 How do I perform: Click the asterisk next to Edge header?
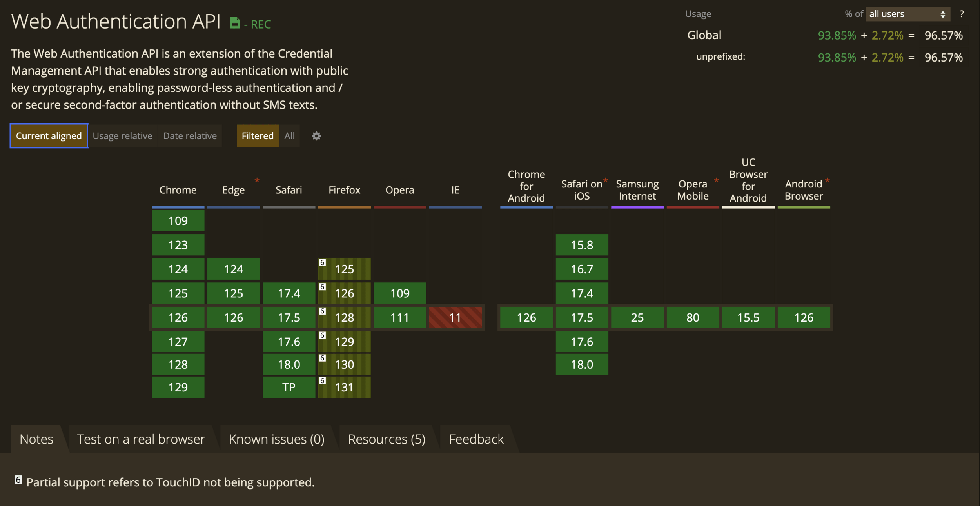coord(257,180)
